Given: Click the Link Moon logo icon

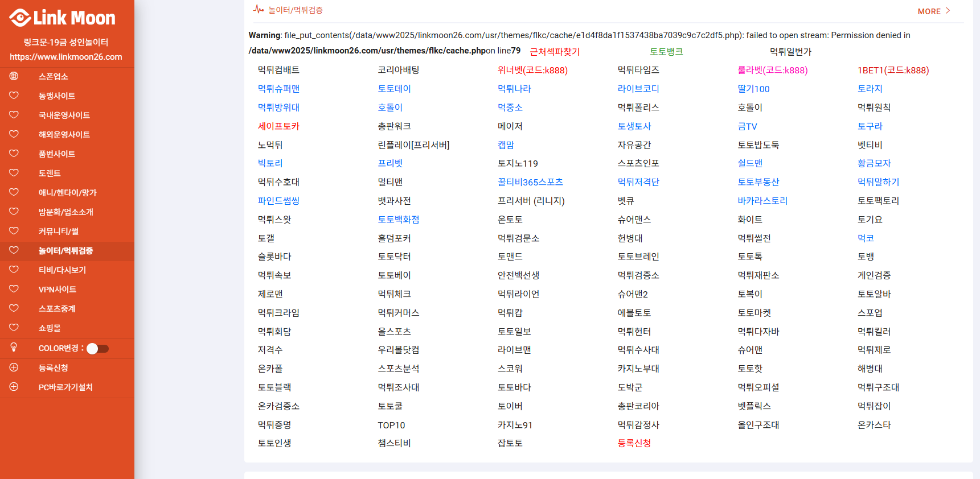Looking at the screenshot, I should (x=20, y=18).
